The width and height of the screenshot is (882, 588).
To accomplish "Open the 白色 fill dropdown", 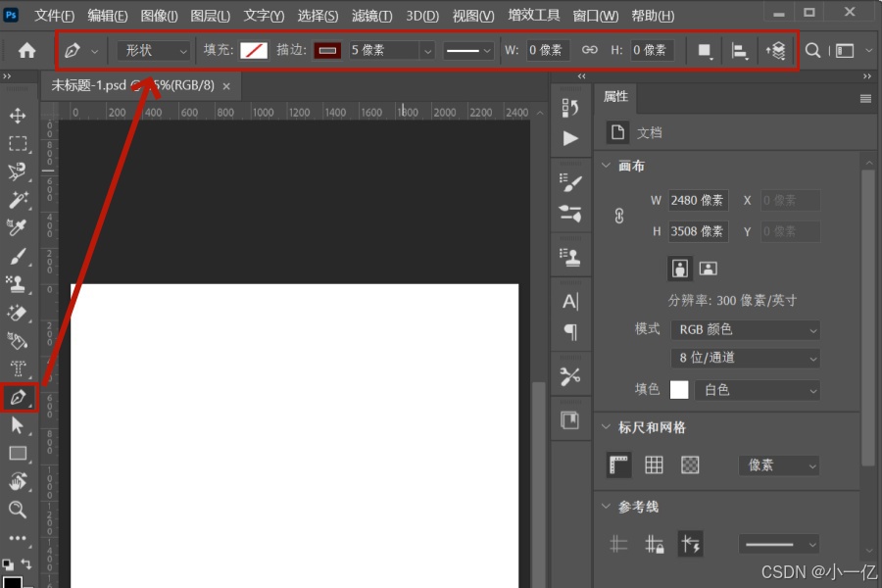I will pyautogui.click(x=757, y=390).
